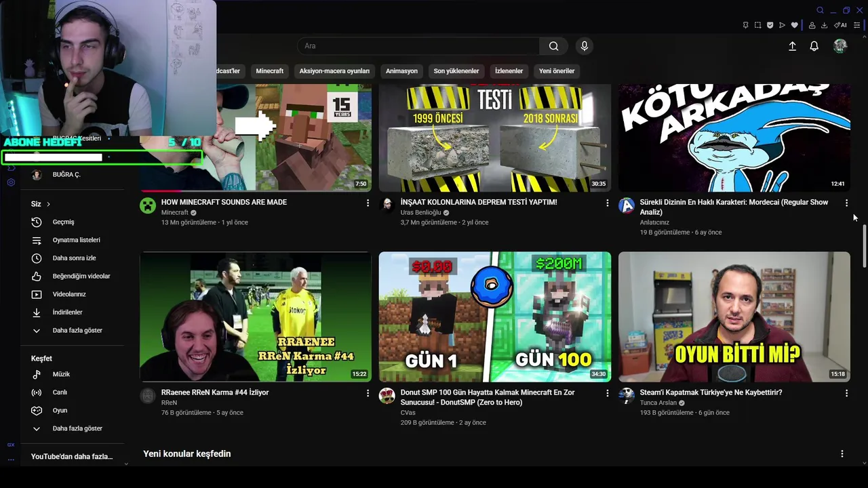Open Minecraft channel avatar
The width and height of the screenshot is (868, 488).
(x=148, y=205)
